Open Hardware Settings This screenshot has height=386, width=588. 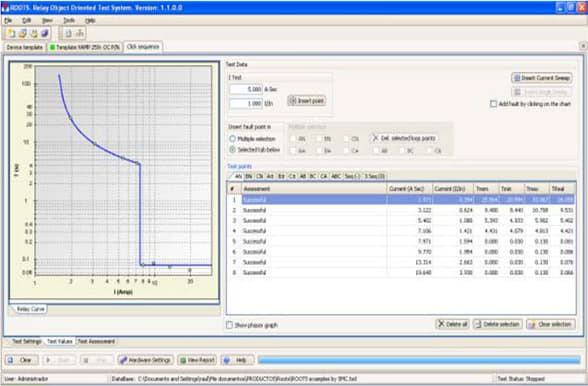coord(146,360)
